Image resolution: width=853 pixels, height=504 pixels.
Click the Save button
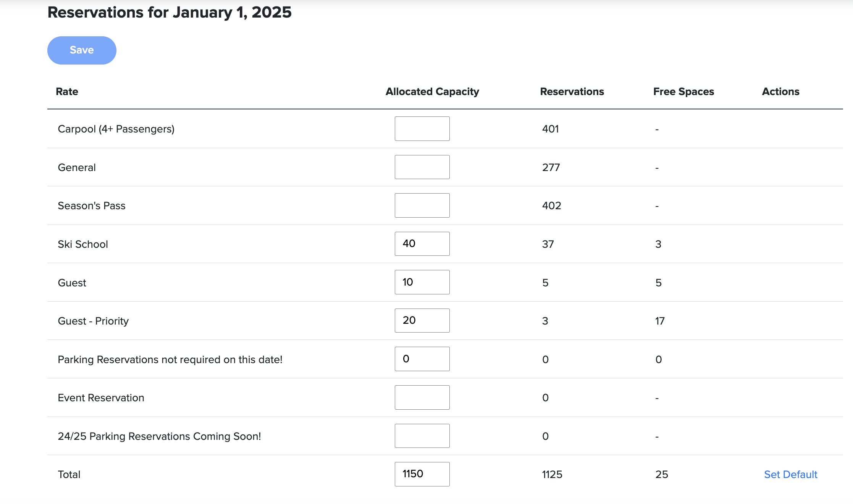click(81, 50)
